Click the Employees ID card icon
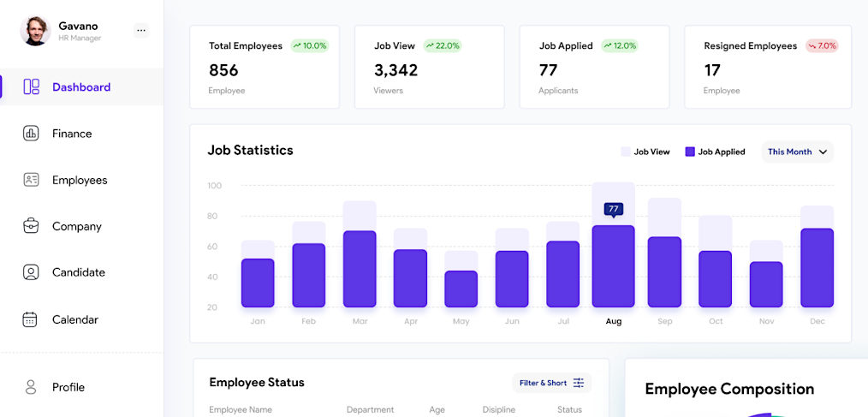868x417 pixels. 31,180
